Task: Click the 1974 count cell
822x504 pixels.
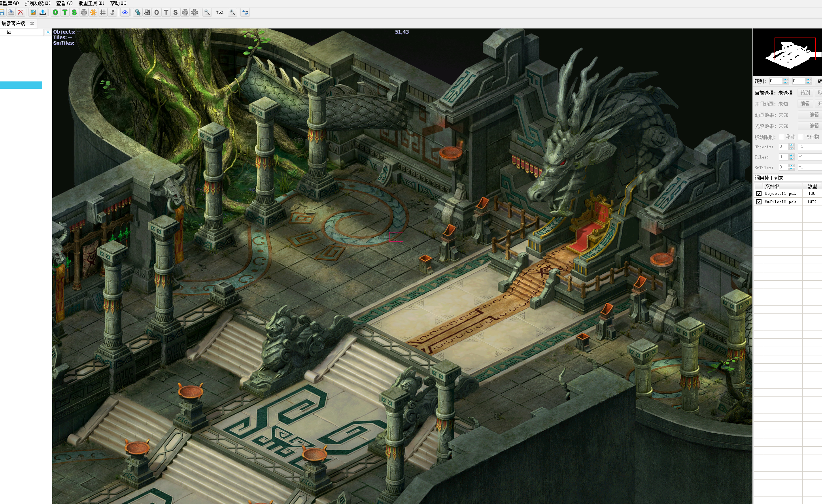Action: [812, 202]
